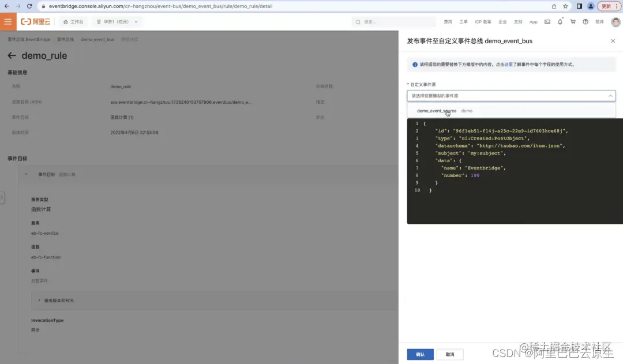
Task: Close the publish event panel
Action: [x=613, y=41]
